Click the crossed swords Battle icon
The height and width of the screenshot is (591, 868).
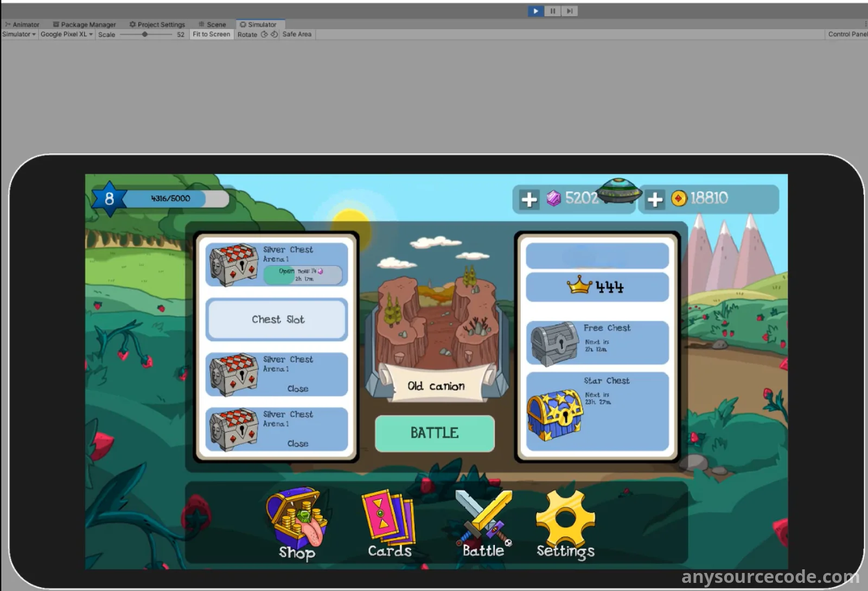pos(483,522)
